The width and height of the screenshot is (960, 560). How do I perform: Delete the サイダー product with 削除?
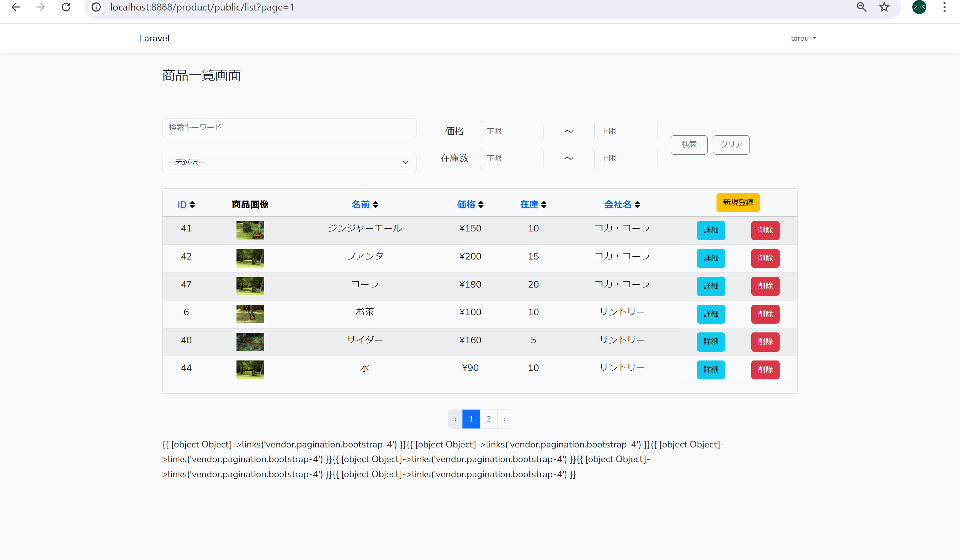pos(765,342)
